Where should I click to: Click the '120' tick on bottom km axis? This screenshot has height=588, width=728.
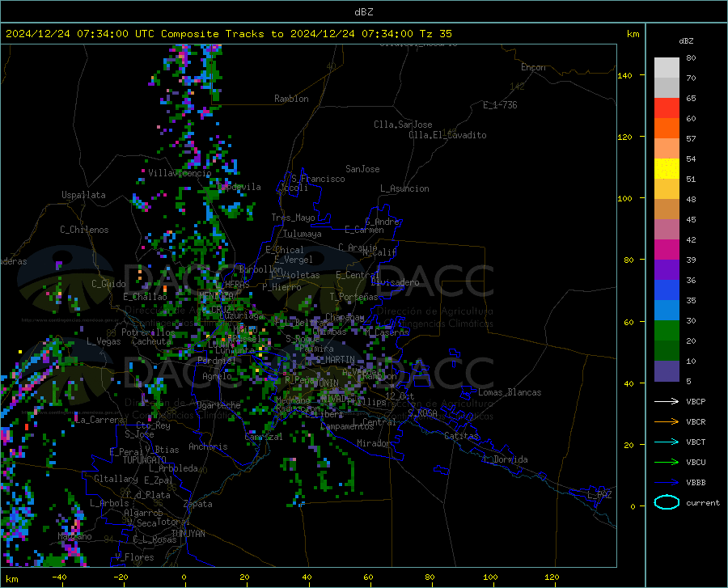pyautogui.click(x=552, y=577)
